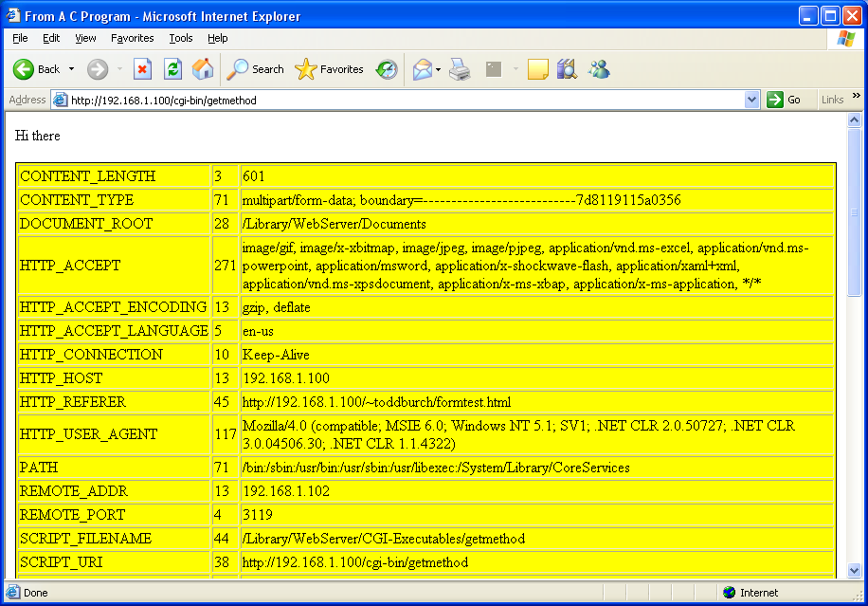Open the Mail options dropdown arrow
This screenshot has width=868, height=606.
[439, 69]
